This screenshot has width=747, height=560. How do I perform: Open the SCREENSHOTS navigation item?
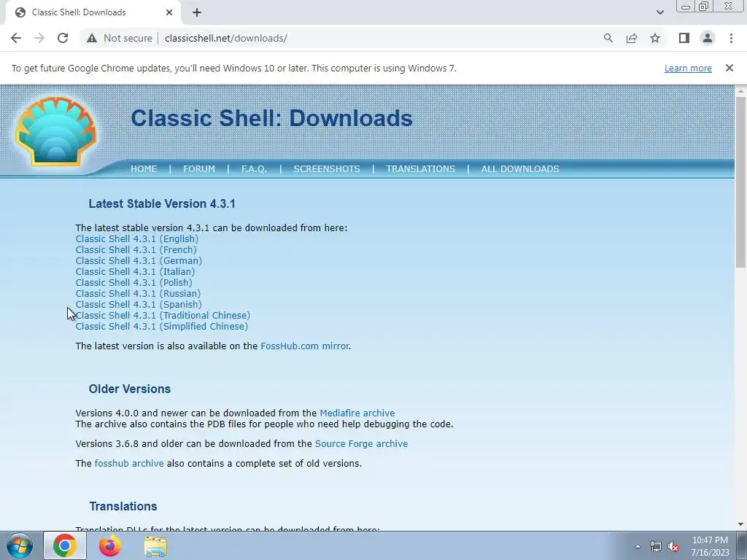click(x=327, y=169)
